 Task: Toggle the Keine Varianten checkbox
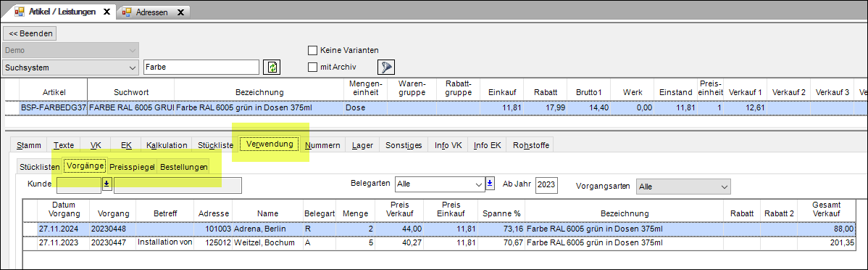click(312, 51)
